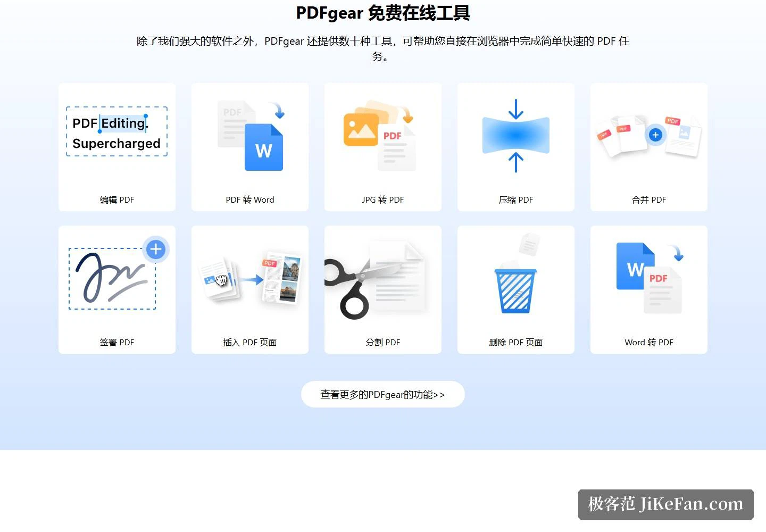Select the 分割 PDF label
The height and width of the screenshot is (532, 766).
point(383,343)
